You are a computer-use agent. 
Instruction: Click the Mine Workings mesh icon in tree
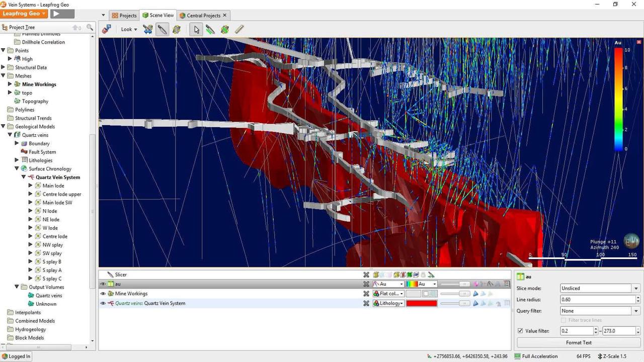[17, 84]
